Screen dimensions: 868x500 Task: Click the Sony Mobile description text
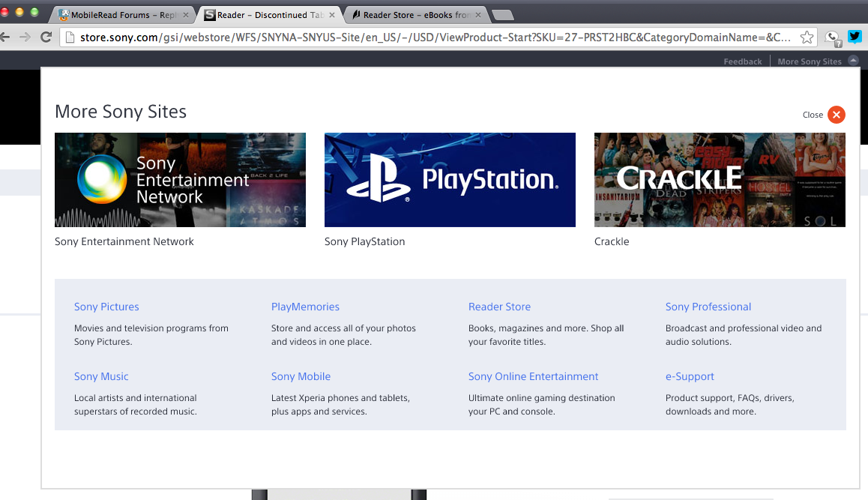(x=340, y=405)
